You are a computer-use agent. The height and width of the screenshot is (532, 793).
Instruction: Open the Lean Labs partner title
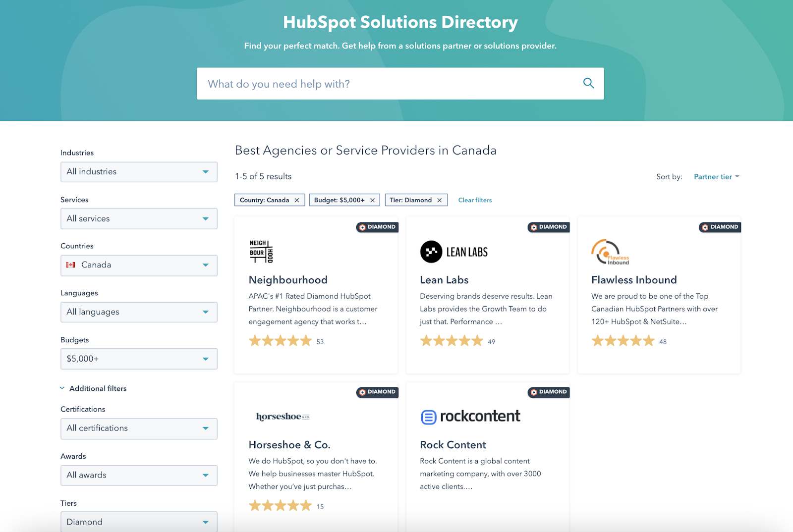coord(444,280)
